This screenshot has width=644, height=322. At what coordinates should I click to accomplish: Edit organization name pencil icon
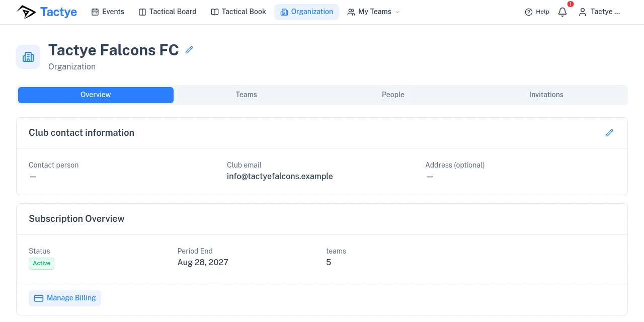(189, 50)
